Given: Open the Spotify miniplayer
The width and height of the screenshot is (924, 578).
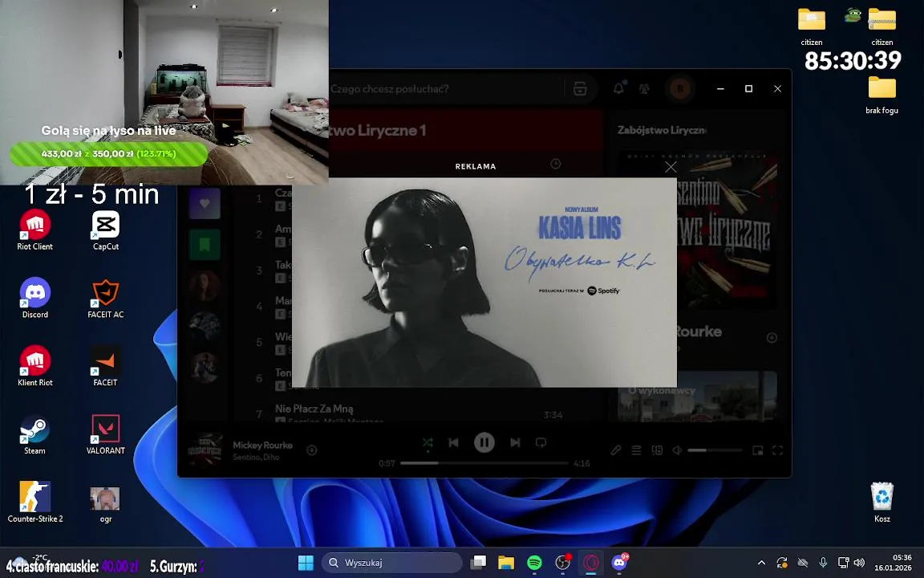Looking at the screenshot, I should pyautogui.click(x=758, y=450).
